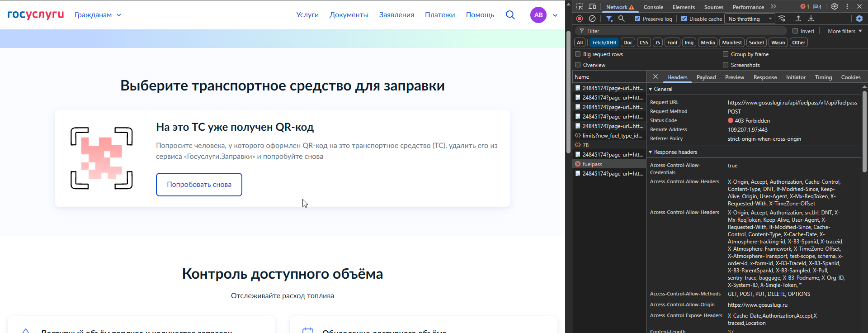Viewport: 868px width, 333px height.
Task: Select the Fetch/XHR filter chip
Action: click(x=604, y=43)
